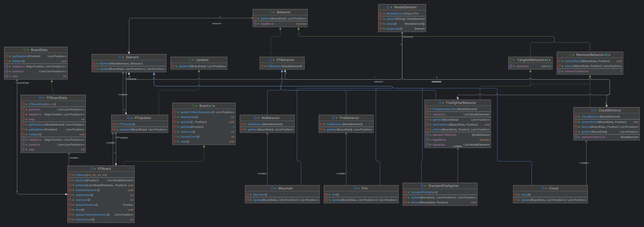Click FFBehavior(ModelElement) constructor row
Image resolution: width=644 pixels, height=227 pixels.
pyautogui.click(x=282, y=66)
